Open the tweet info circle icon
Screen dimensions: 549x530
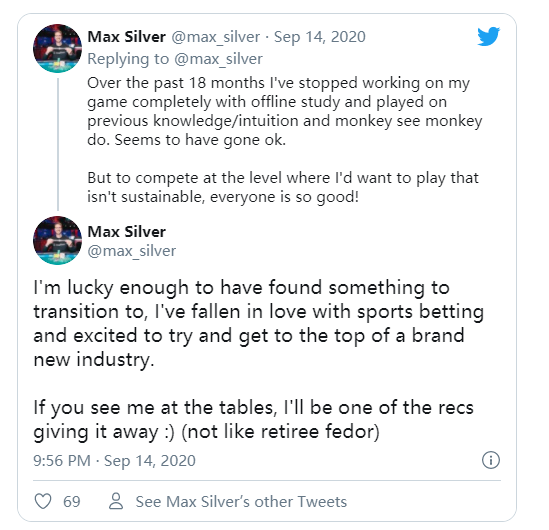(491, 460)
